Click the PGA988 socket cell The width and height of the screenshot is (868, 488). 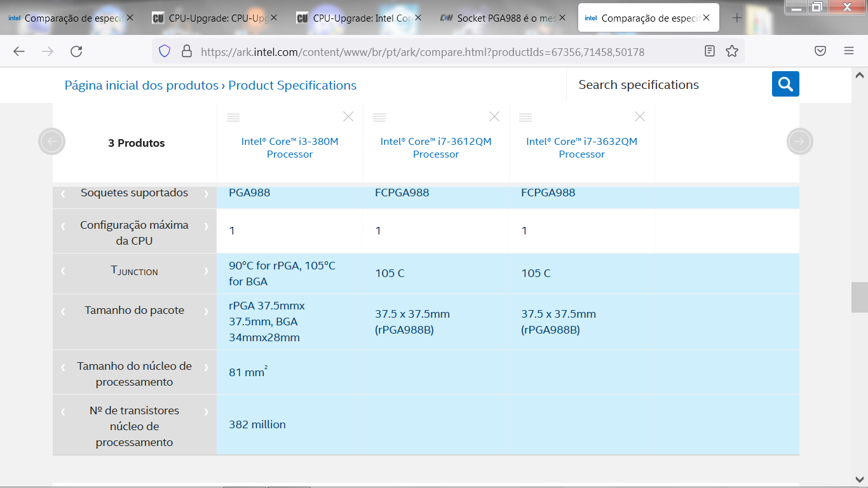click(x=250, y=193)
